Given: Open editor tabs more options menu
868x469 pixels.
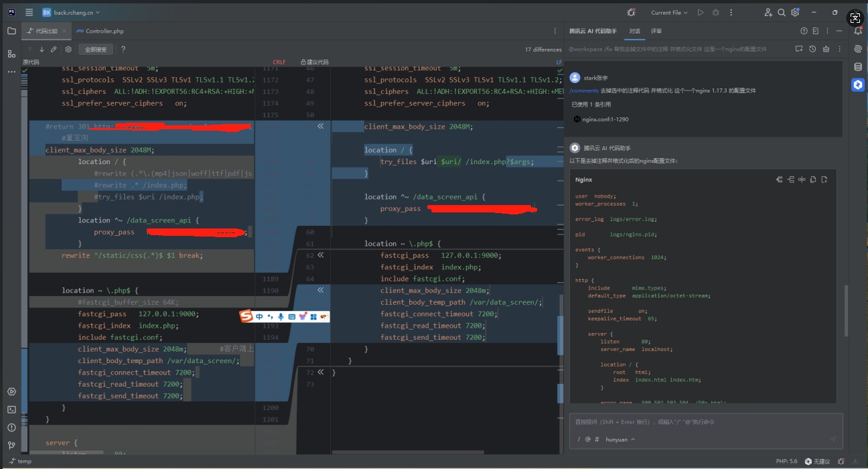Looking at the screenshot, I should [555, 31].
